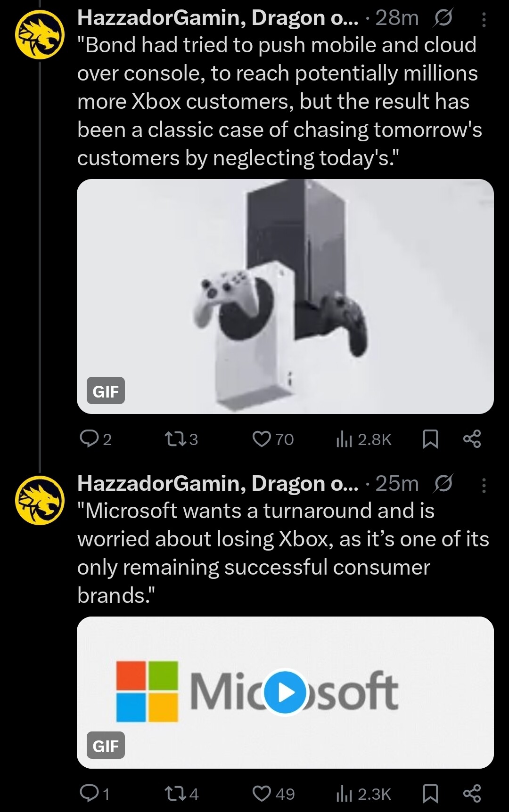Open HazzadorGamin profile from second tweet's name
This screenshot has width=509, height=812.
(217, 484)
